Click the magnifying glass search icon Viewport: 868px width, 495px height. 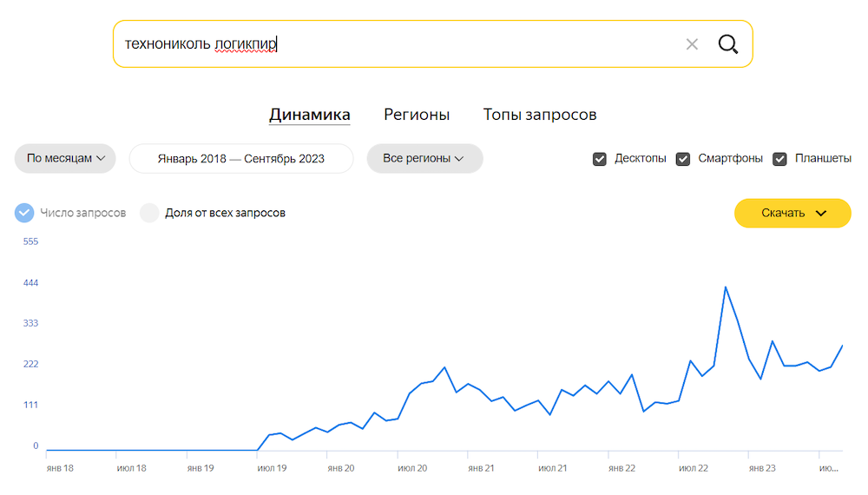pyautogui.click(x=727, y=44)
